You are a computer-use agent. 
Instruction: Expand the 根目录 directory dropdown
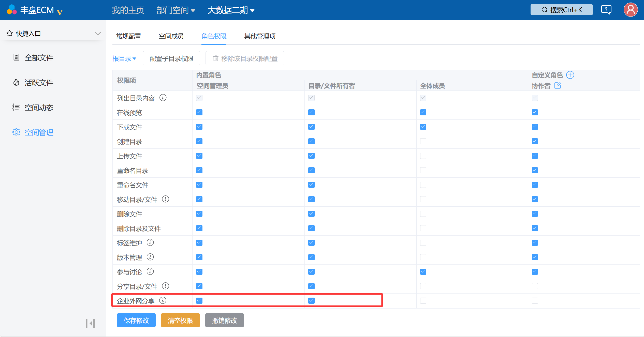click(124, 58)
